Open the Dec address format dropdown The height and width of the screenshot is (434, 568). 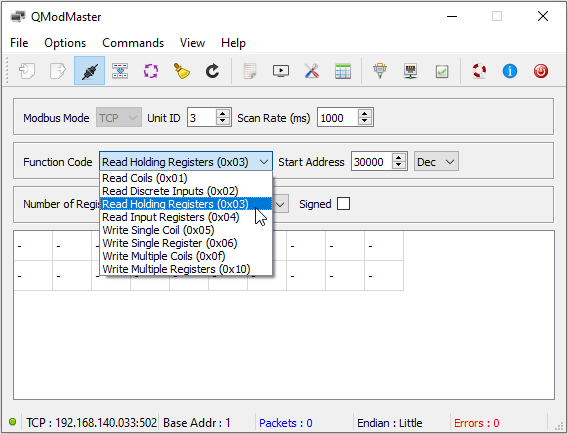point(436,162)
